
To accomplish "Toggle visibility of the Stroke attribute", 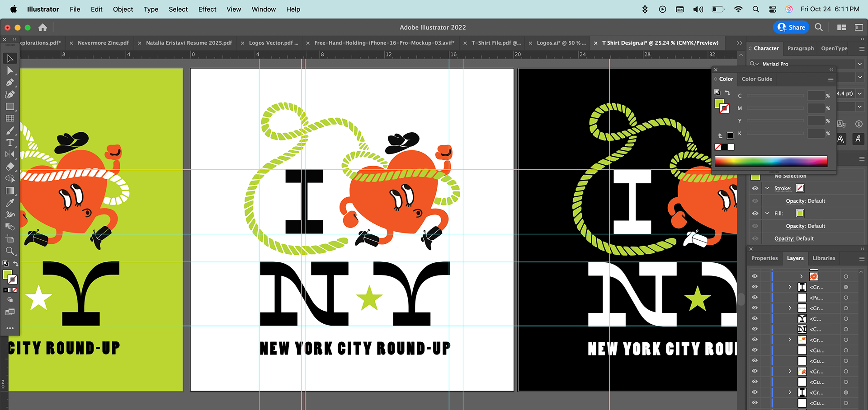I will point(755,188).
